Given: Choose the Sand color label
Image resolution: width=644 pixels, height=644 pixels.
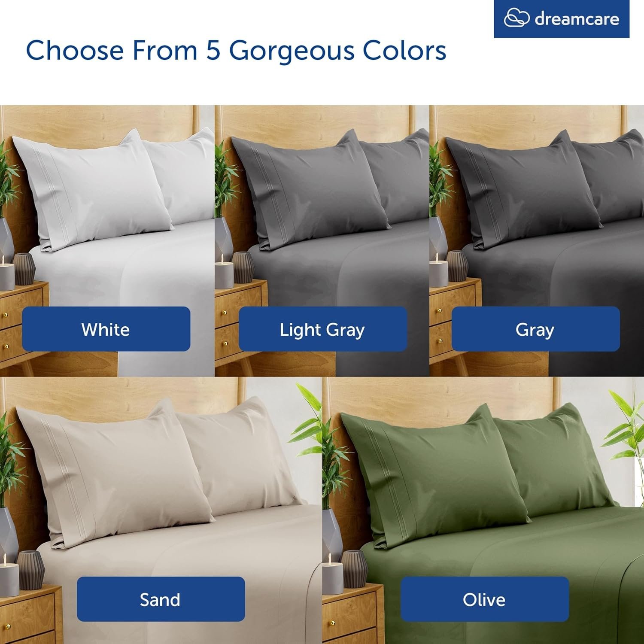Looking at the screenshot, I should [x=161, y=599].
